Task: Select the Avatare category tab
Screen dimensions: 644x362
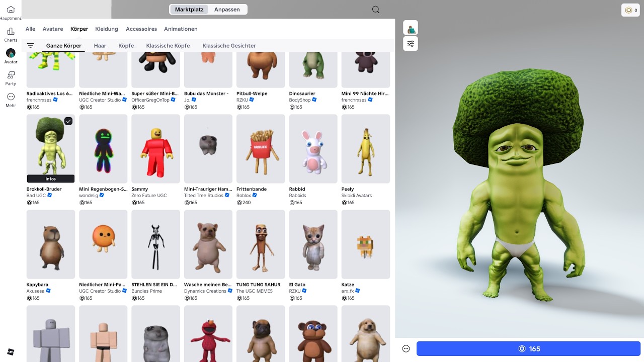Action: click(x=53, y=29)
